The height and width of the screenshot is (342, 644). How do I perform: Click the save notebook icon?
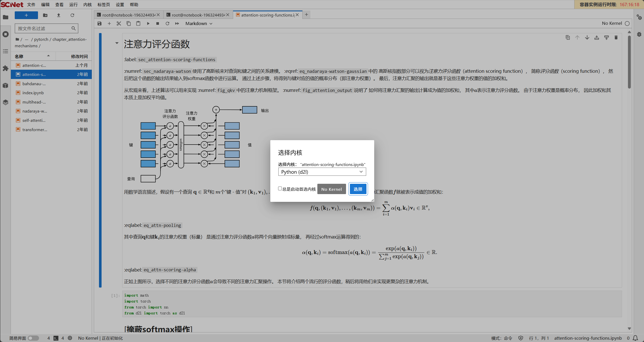pyautogui.click(x=99, y=23)
